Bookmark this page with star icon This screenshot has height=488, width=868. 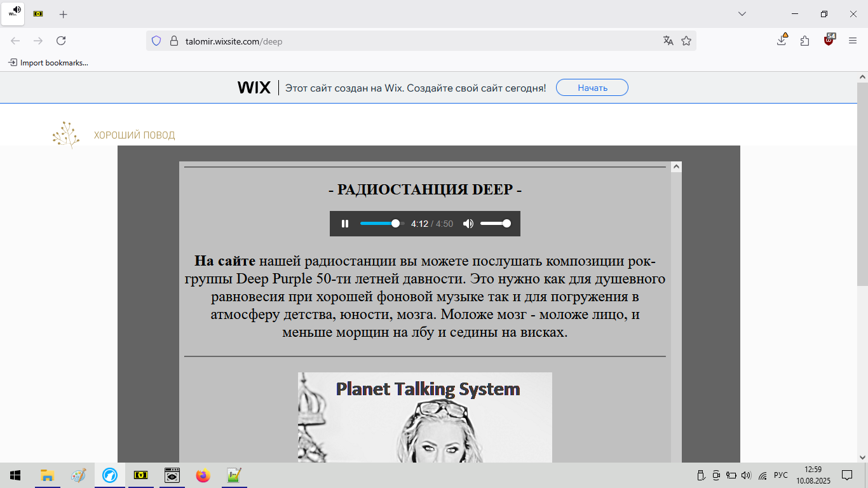pos(686,41)
